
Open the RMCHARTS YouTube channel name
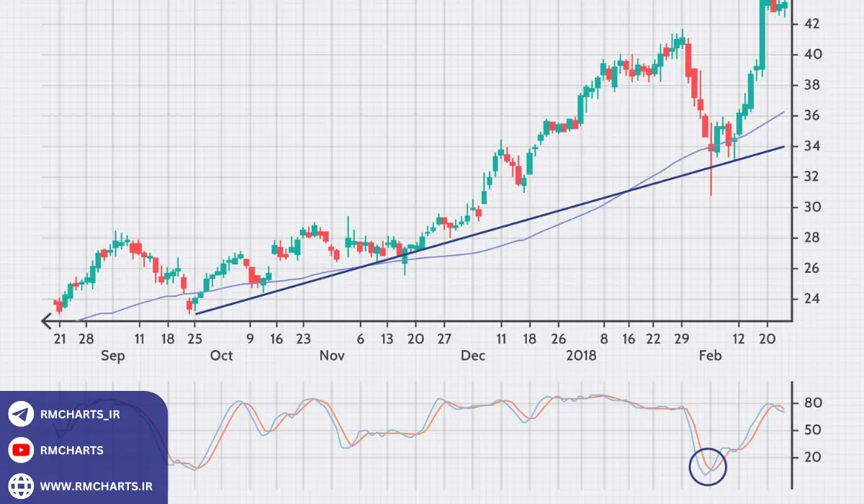pos(71,451)
